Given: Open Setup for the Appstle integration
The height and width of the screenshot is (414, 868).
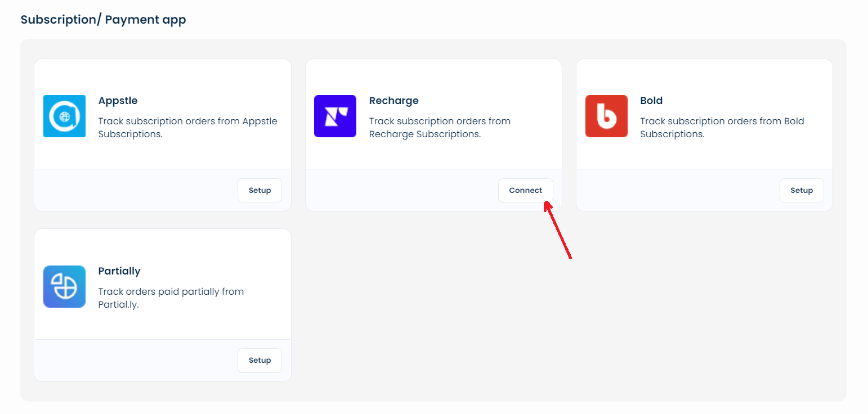Looking at the screenshot, I should tap(260, 190).
